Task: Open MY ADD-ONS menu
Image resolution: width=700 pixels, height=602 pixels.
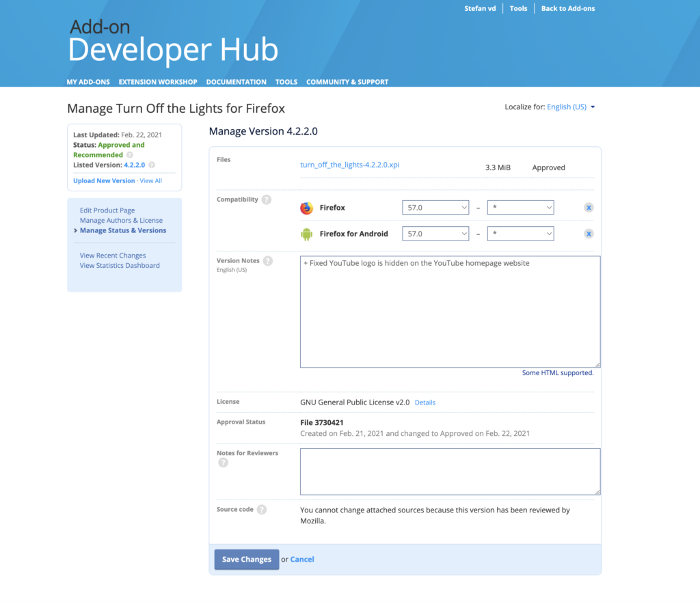Action: point(88,82)
